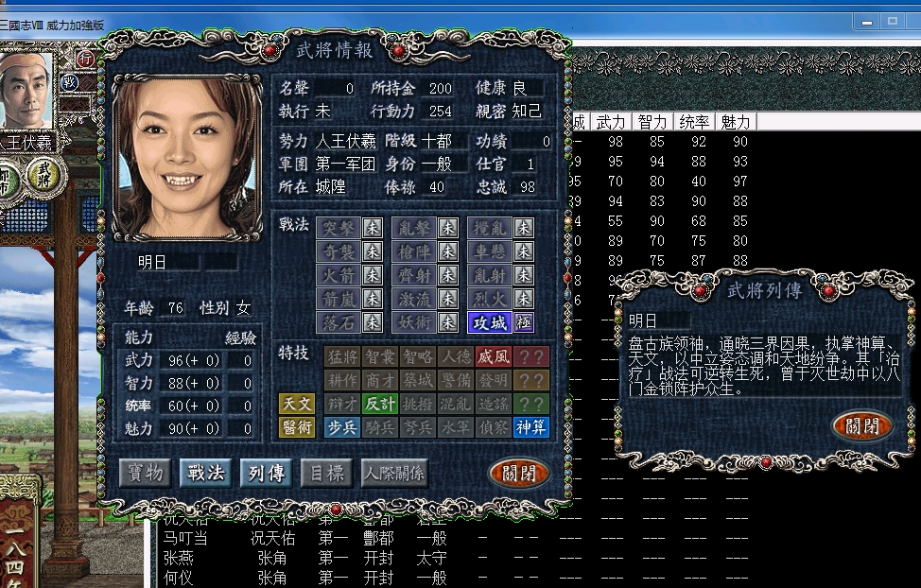This screenshot has height=588, width=921.
Task: Click the dimmed 耕作 skill tile
Action: click(342, 380)
